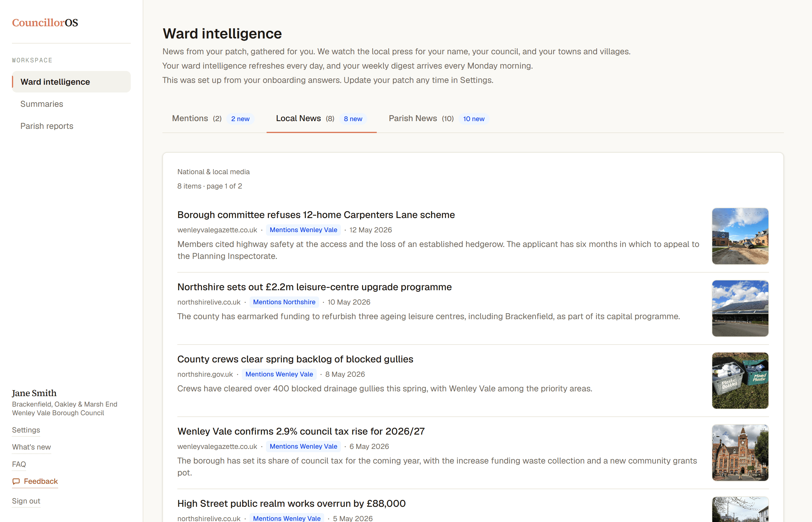
Task: Click wenleyvalegazette.co.uk source on council tax article
Action: point(217,447)
